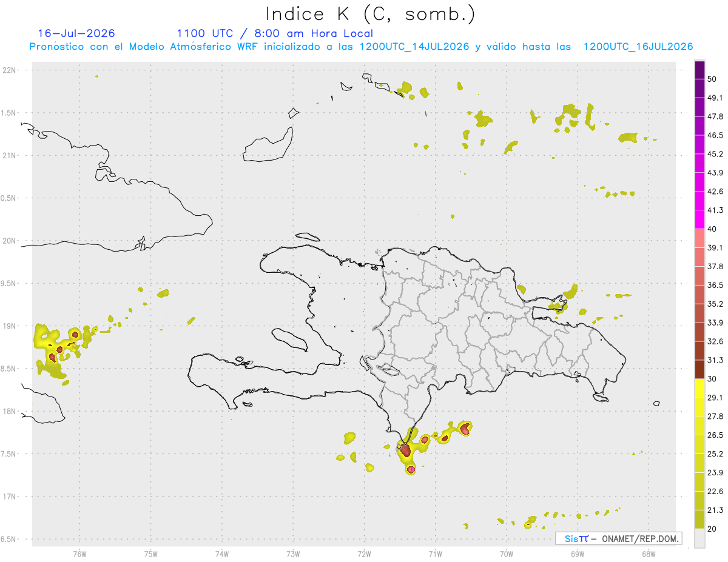Click the '76W' longitude label
728x562 pixels.
pos(79,554)
